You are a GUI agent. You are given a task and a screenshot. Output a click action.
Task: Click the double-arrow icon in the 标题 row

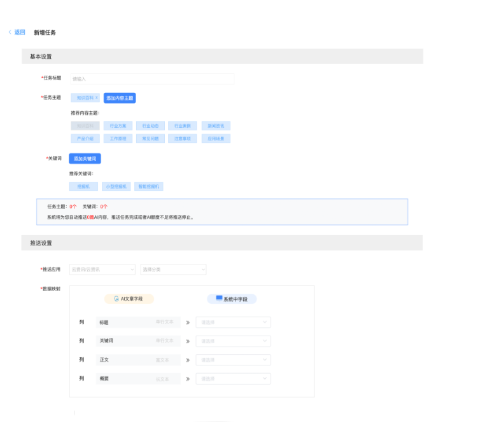(187, 322)
